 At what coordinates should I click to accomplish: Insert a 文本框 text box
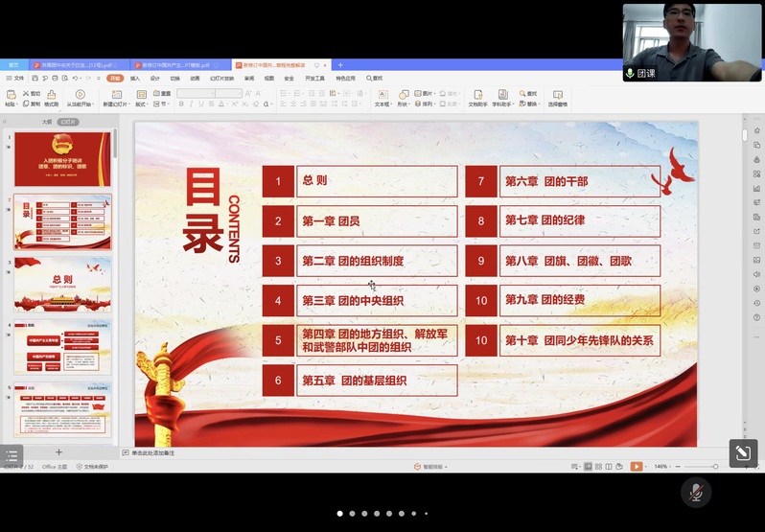pos(382,96)
